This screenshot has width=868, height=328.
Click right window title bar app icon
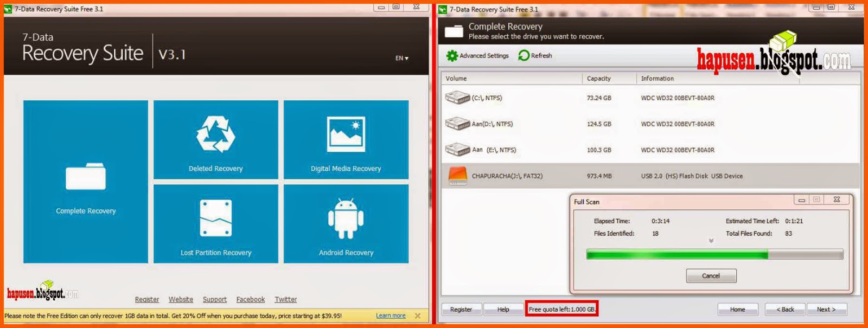point(443,9)
